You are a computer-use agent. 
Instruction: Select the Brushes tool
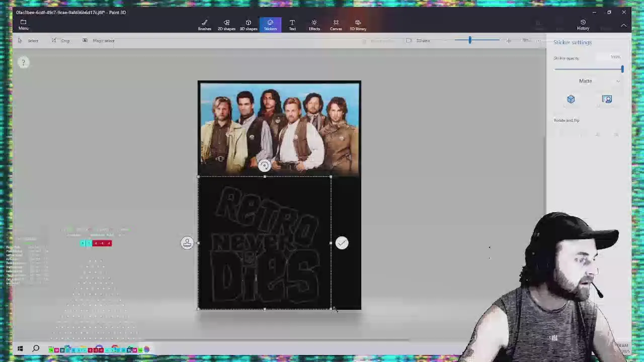point(204,25)
